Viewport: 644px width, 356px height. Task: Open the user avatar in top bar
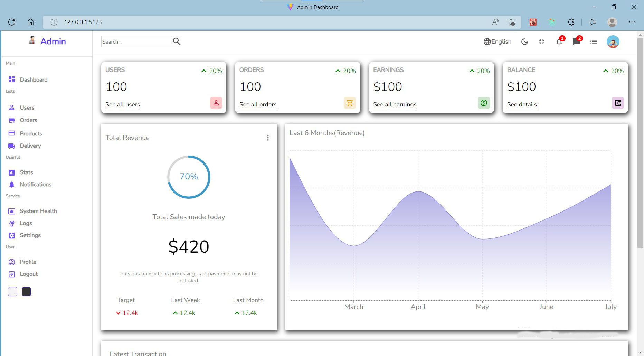tap(613, 42)
